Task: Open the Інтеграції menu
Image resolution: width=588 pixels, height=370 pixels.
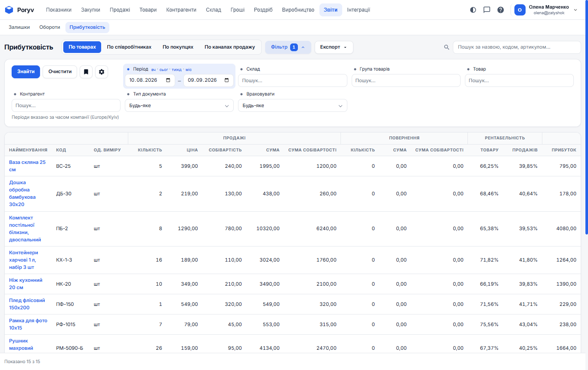Action: [x=359, y=10]
